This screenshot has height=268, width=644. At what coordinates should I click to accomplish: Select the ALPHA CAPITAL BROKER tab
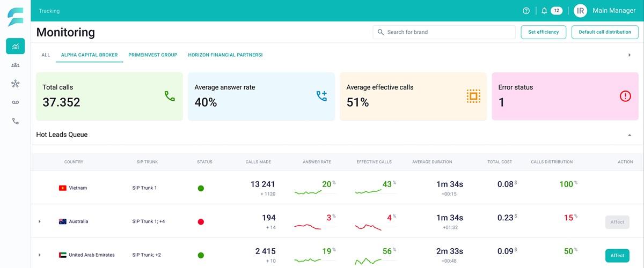(89, 55)
